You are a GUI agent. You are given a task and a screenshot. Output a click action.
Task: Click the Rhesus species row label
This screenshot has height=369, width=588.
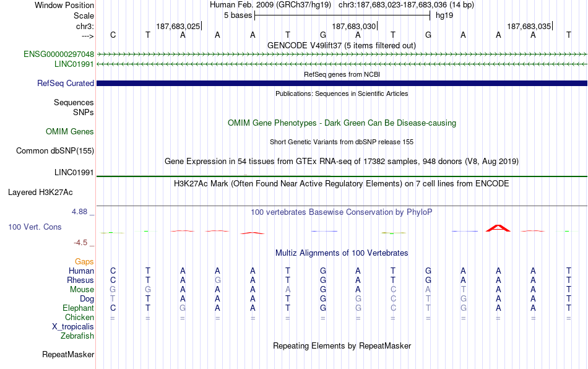click(x=80, y=280)
